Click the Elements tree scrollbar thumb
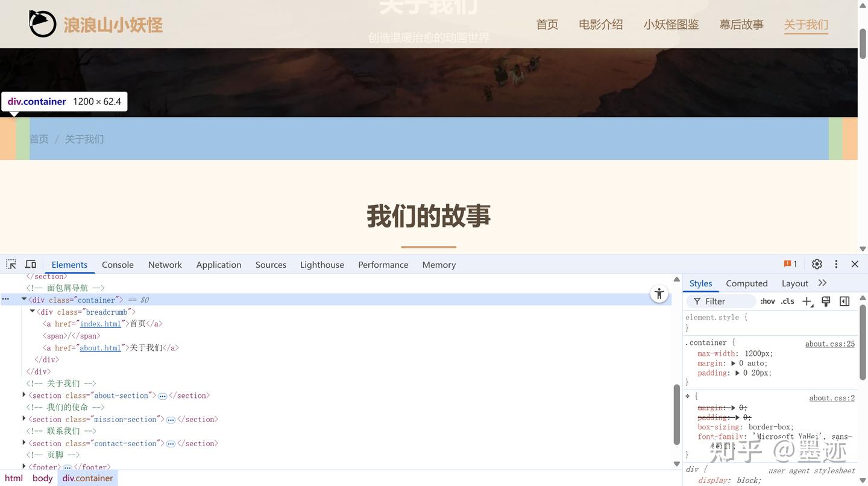Viewport: 868px width, 486px height. point(676,414)
